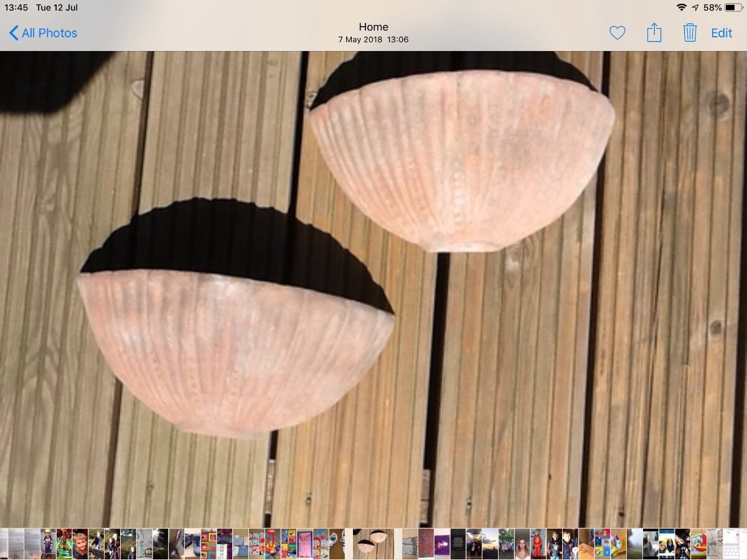This screenshot has height=560, width=747.
Task: Tap the 13:45 clock in status bar
Action: pos(16,7)
